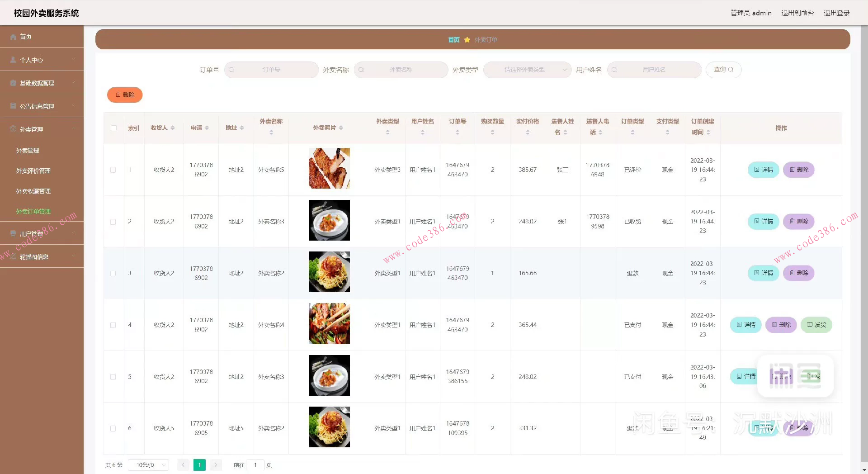The height and width of the screenshot is (474, 868).
Task: Sort by the 电话 column arrows
Action: (207, 128)
